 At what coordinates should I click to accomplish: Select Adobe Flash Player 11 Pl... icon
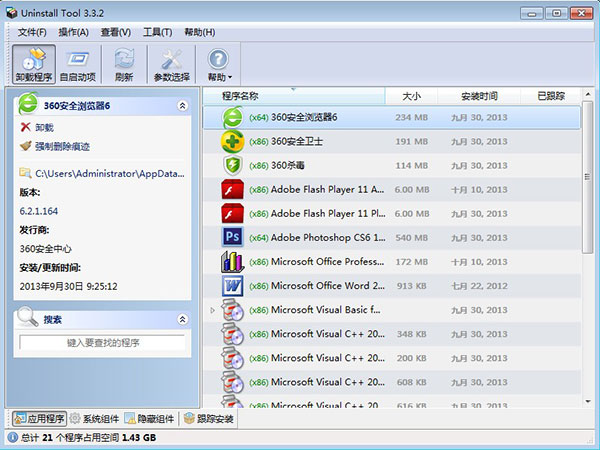click(x=233, y=214)
